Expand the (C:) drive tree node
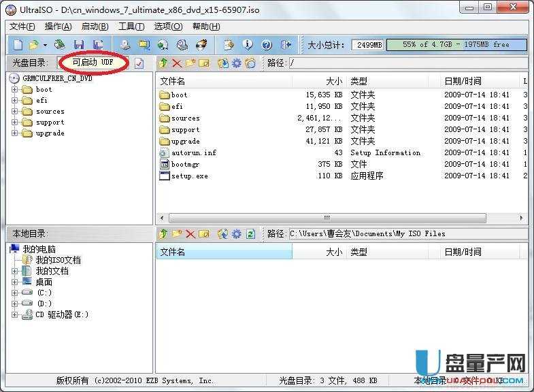 [x=15, y=293]
